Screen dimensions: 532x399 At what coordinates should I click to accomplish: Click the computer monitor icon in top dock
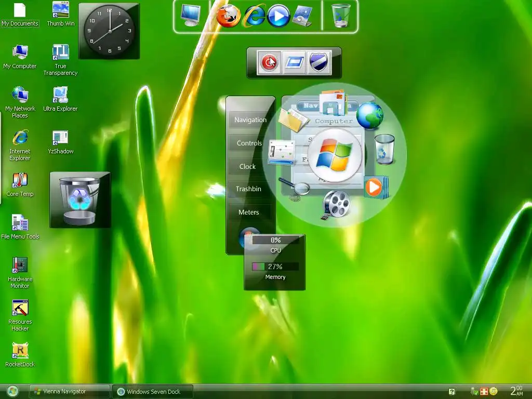190,16
